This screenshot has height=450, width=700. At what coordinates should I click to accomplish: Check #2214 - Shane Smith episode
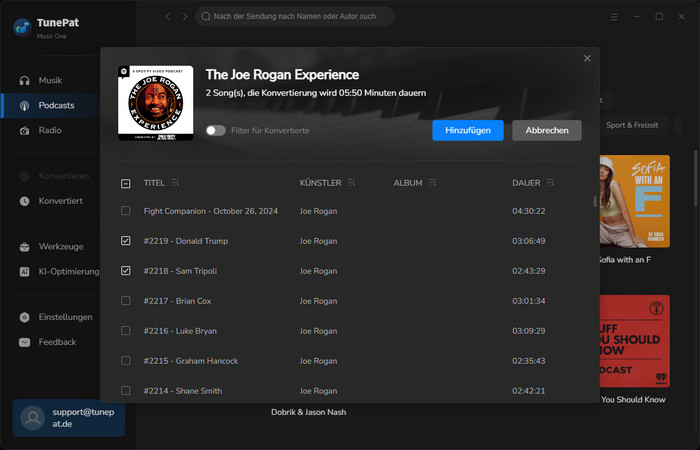point(126,390)
